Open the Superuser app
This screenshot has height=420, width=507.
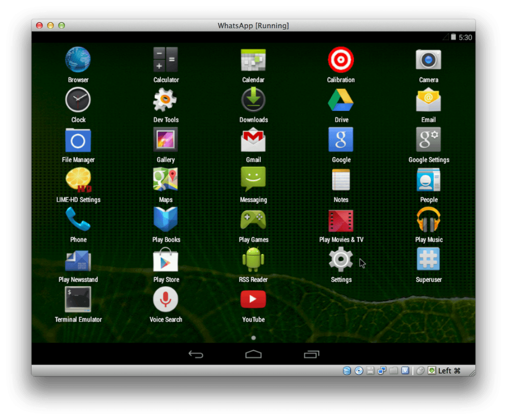coord(428,260)
